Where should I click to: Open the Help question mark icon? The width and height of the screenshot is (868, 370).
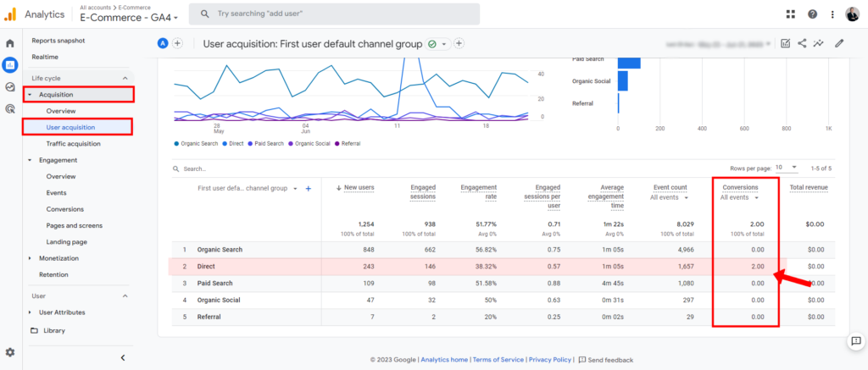(x=813, y=14)
